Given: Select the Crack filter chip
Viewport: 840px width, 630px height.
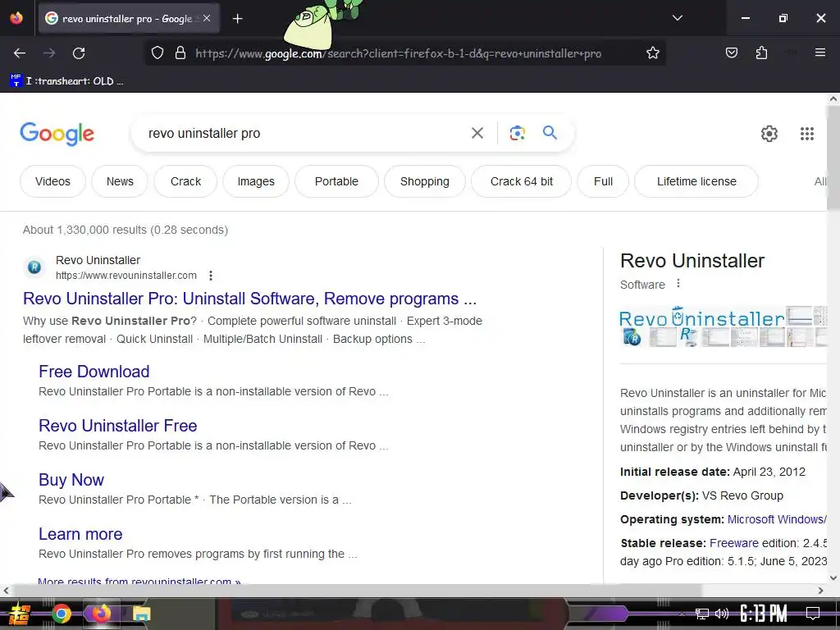Looking at the screenshot, I should [185, 181].
